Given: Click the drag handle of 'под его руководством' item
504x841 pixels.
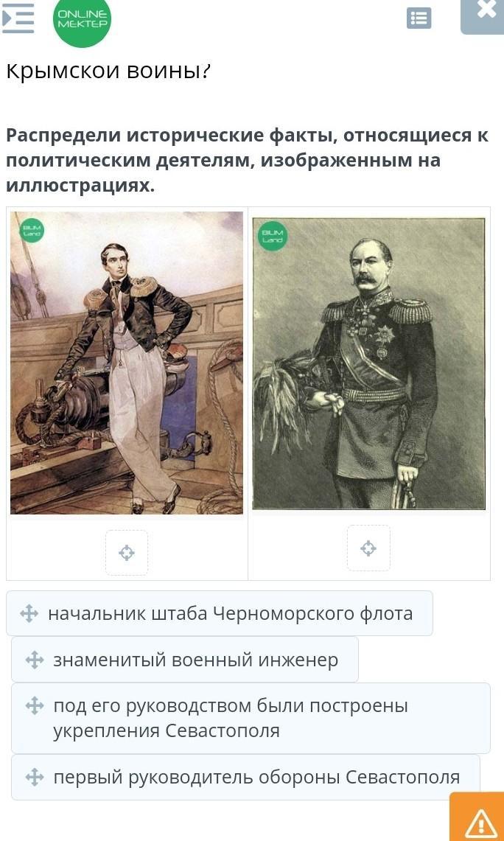Looking at the screenshot, I should point(35,705).
